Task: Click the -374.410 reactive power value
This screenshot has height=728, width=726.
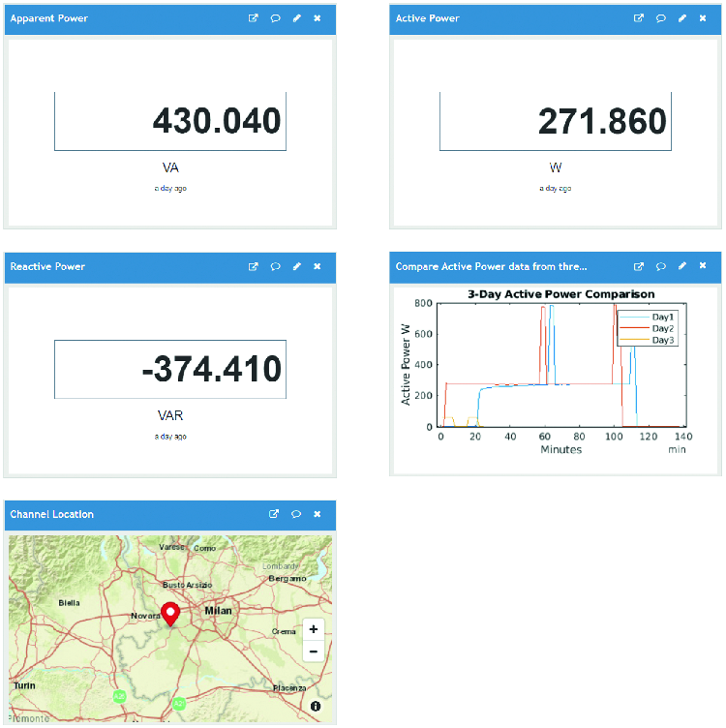Action: pyautogui.click(x=170, y=369)
